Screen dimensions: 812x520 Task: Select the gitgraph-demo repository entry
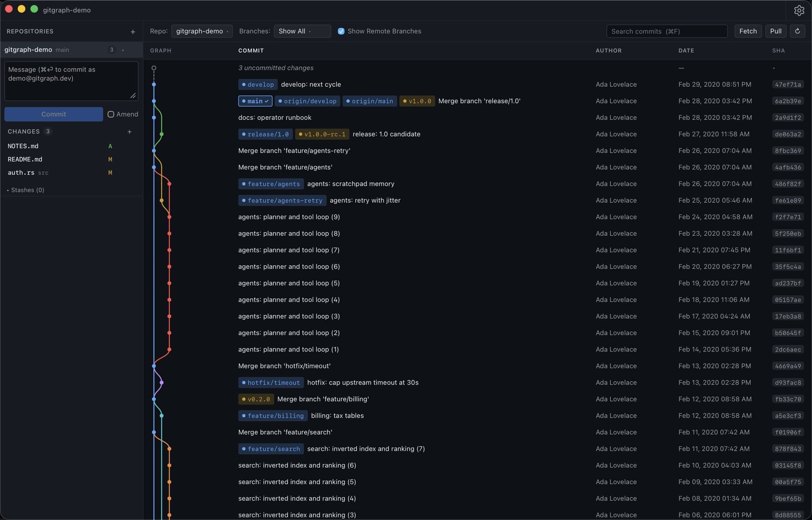[x=71, y=50]
